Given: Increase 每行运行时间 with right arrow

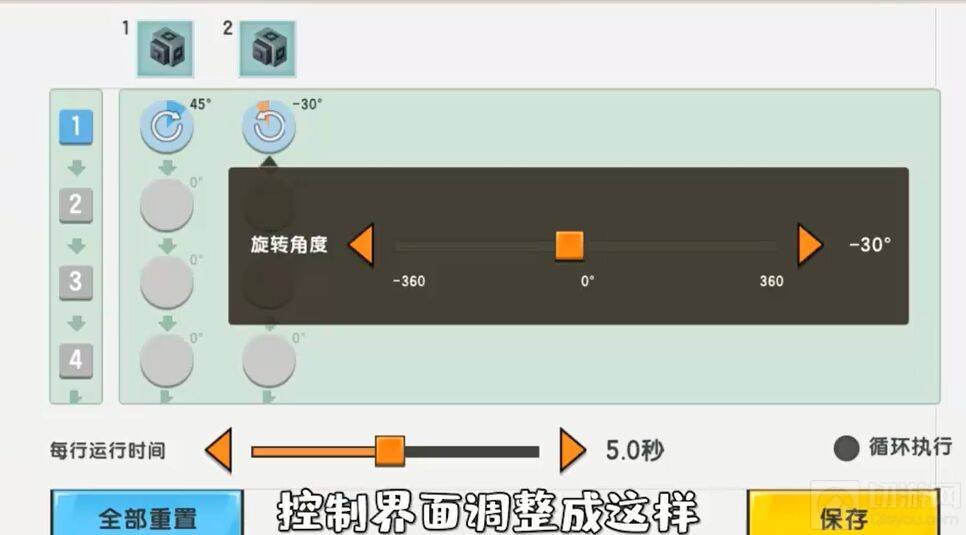Looking at the screenshot, I should (573, 450).
